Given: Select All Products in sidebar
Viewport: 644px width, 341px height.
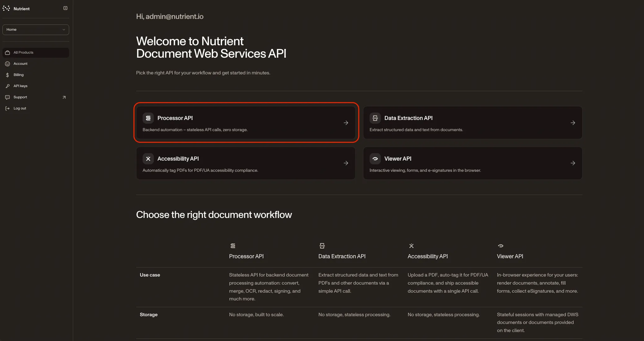Looking at the screenshot, I should 36,53.
